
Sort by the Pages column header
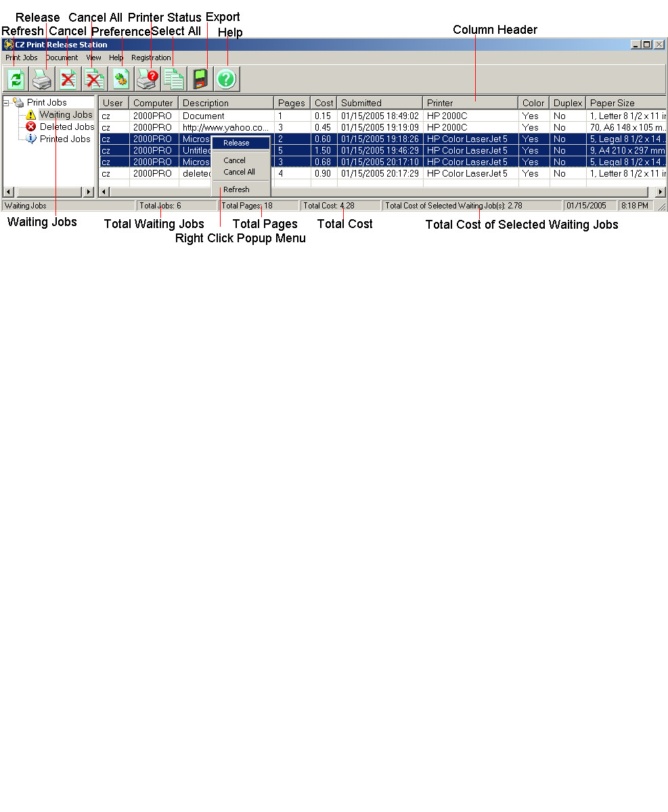[x=292, y=103]
